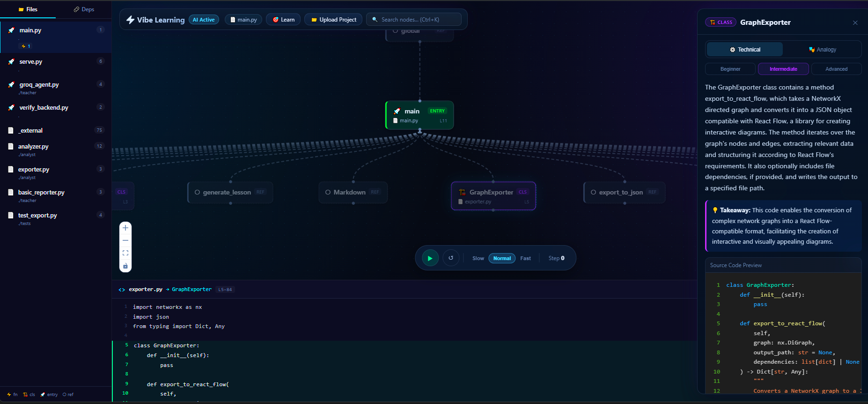Viewport: 868px width, 404px height.
Task: Set playback speed to Normal
Action: point(502,258)
